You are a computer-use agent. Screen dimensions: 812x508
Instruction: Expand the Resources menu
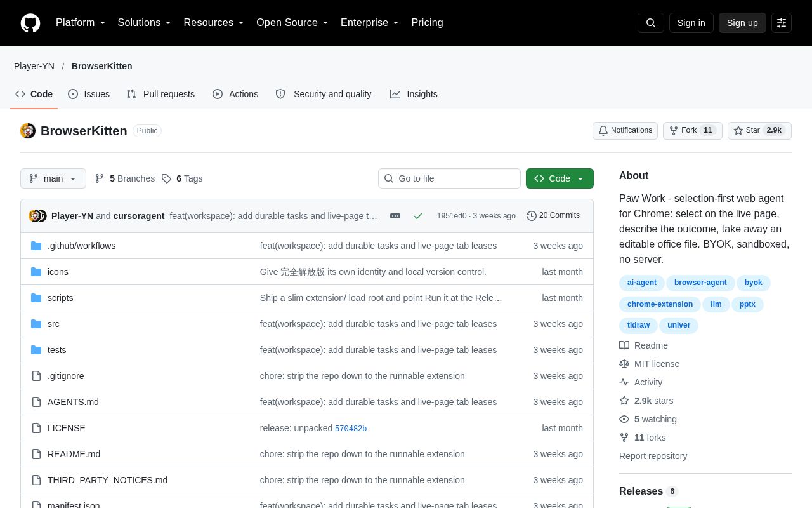pyautogui.click(x=214, y=23)
